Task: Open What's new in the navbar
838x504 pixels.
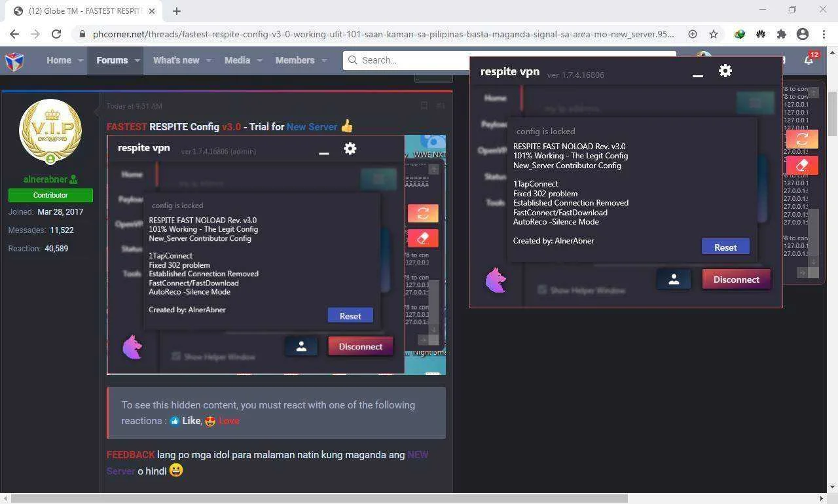Action: pyautogui.click(x=176, y=60)
